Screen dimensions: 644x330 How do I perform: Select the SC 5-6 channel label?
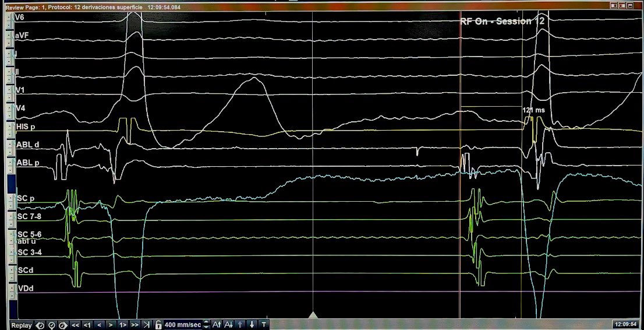(x=29, y=234)
